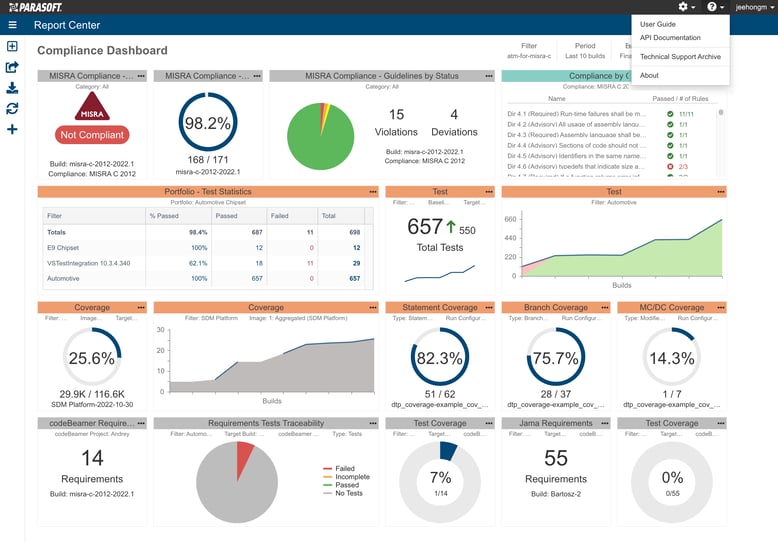The width and height of the screenshot is (778, 542).
Task: Click the 657 Total Tests number
Action: click(x=425, y=227)
